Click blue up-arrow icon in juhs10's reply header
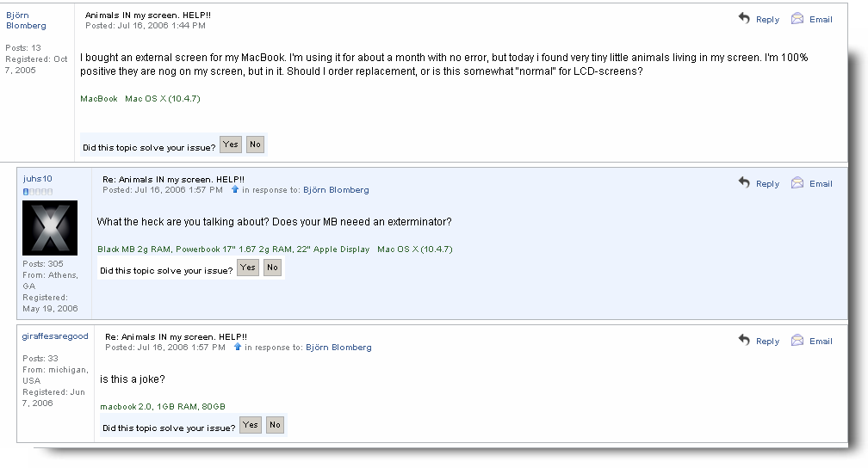 click(235, 189)
